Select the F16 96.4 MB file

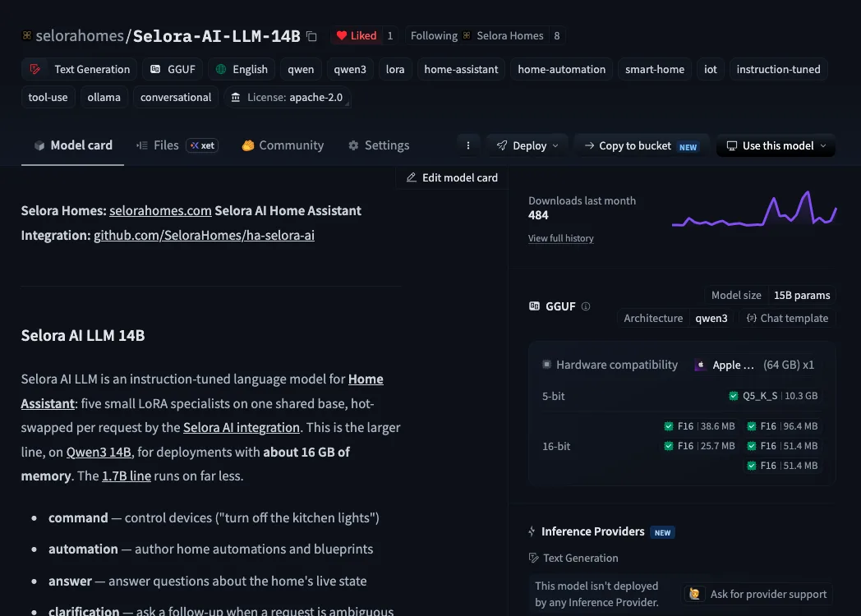point(782,426)
